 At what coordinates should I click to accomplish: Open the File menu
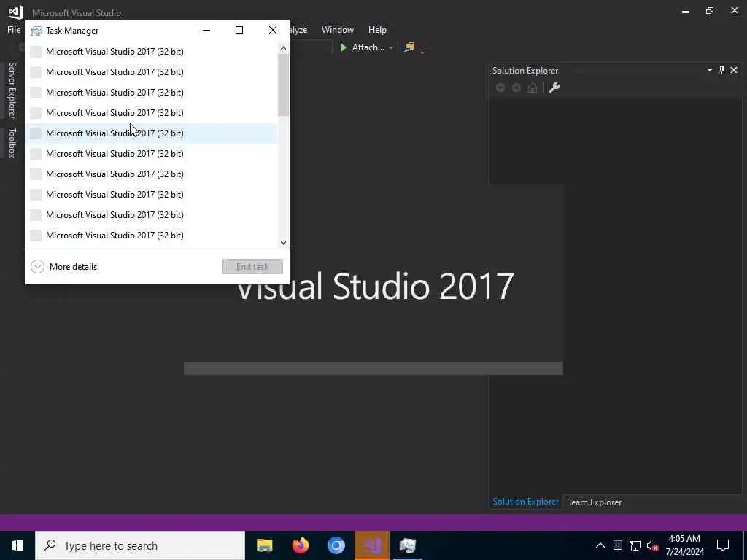click(x=14, y=29)
